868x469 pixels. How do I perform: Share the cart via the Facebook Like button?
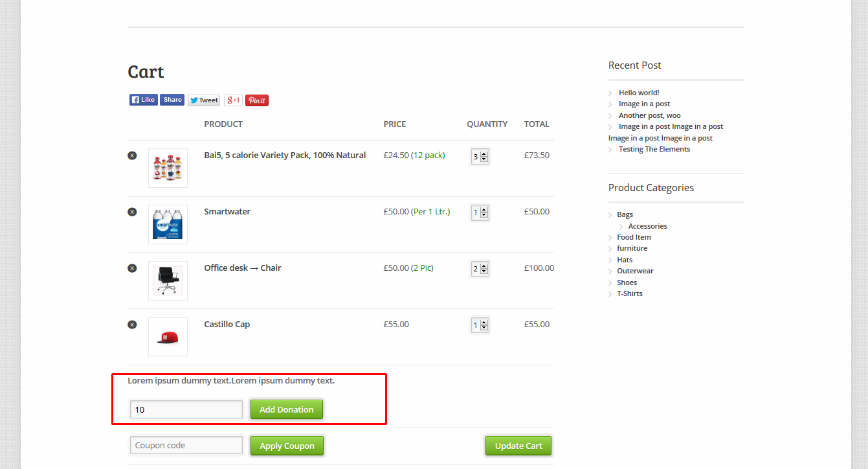point(143,99)
